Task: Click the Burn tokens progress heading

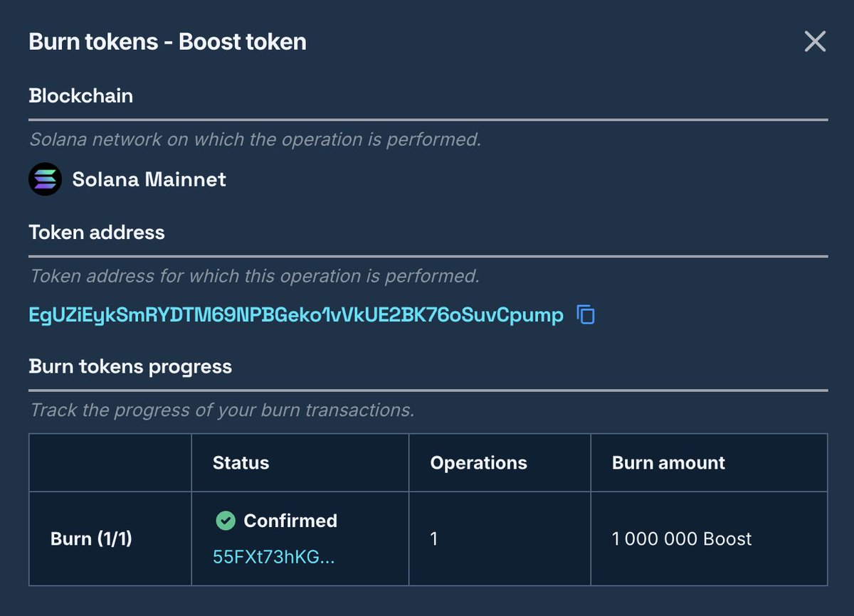Action: click(x=130, y=367)
